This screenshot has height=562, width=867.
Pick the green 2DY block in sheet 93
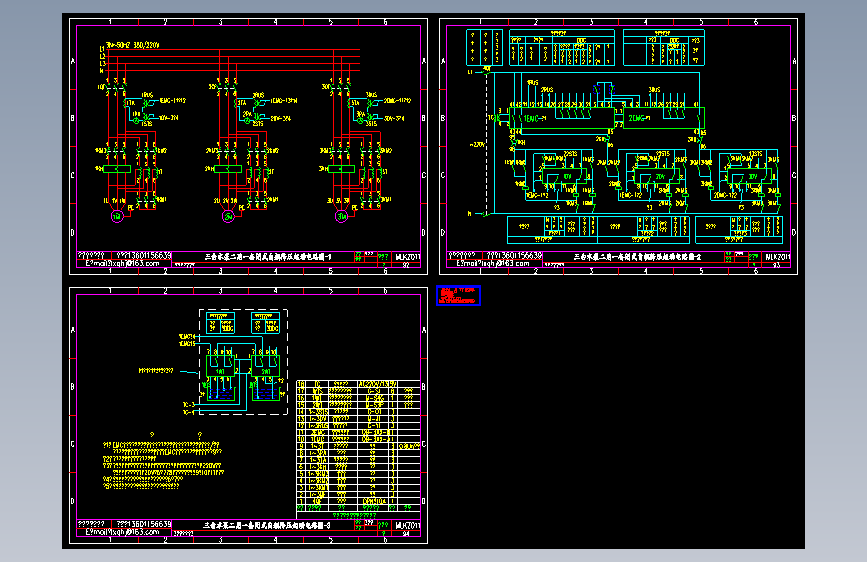656,177
